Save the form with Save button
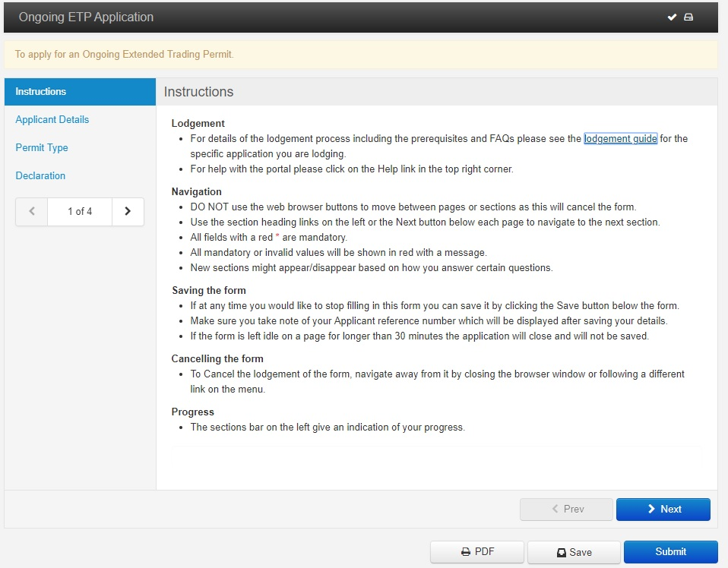The height and width of the screenshot is (568, 728). click(x=574, y=552)
